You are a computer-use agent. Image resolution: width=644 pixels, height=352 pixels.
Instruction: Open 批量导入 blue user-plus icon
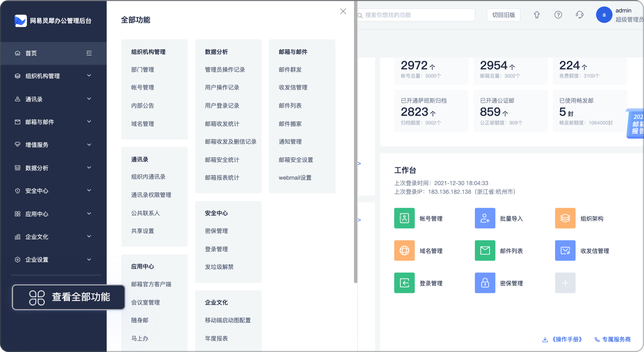485,218
